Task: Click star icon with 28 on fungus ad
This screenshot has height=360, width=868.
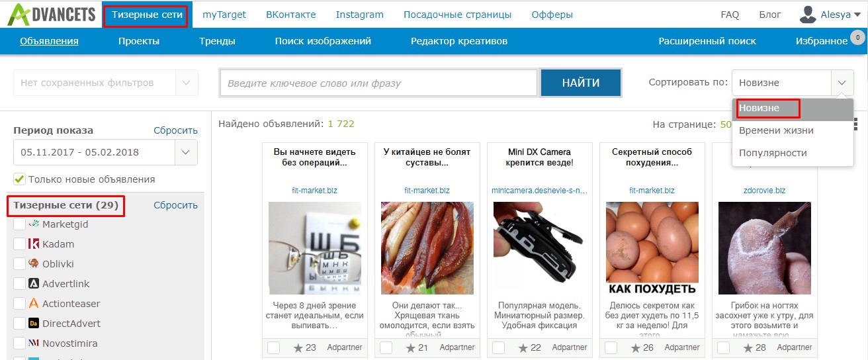Action: (x=748, y=347)
